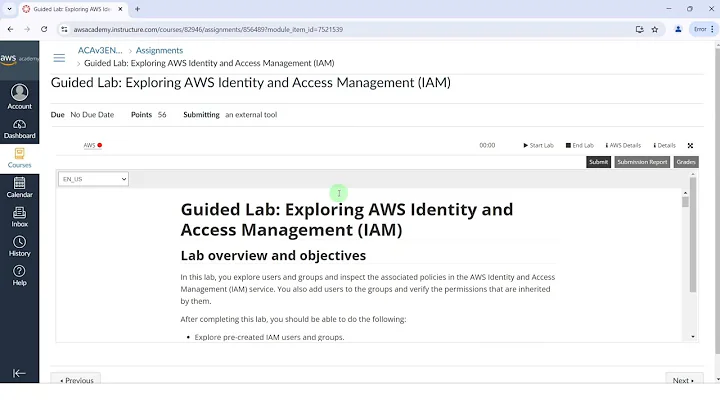Click the No Due Date text
Viewport: 720px width, 404px height.
coord(92,115)
